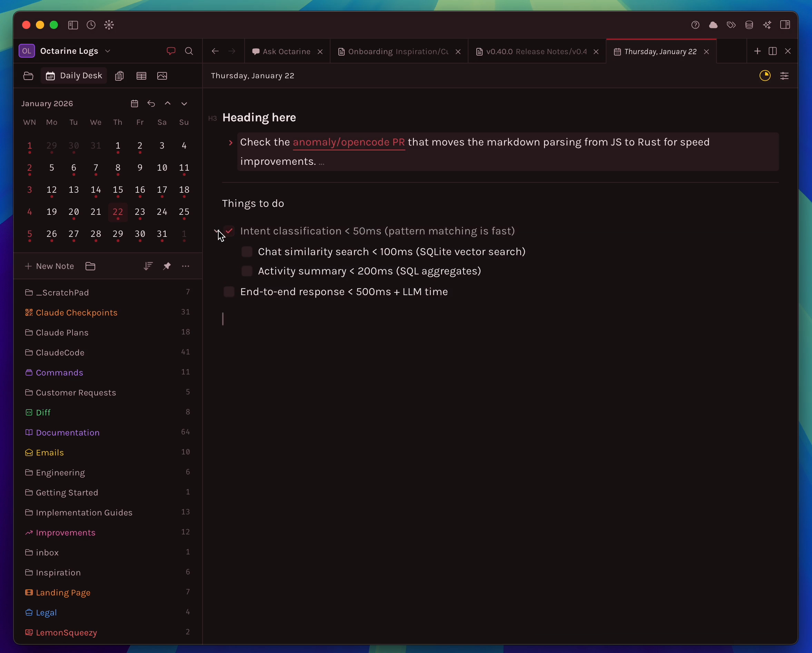Open the image gallery view icon
Screen dimensions: 812x653
[x=162, y=76]
